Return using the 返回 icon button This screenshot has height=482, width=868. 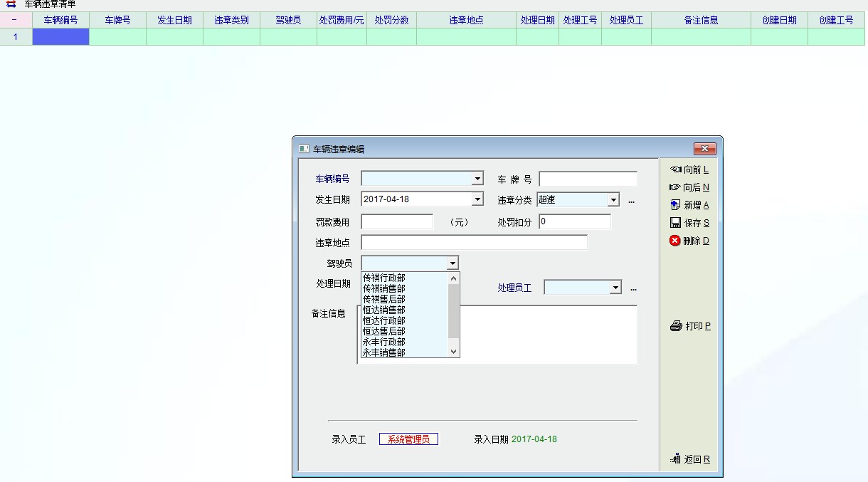pos(689,459)
